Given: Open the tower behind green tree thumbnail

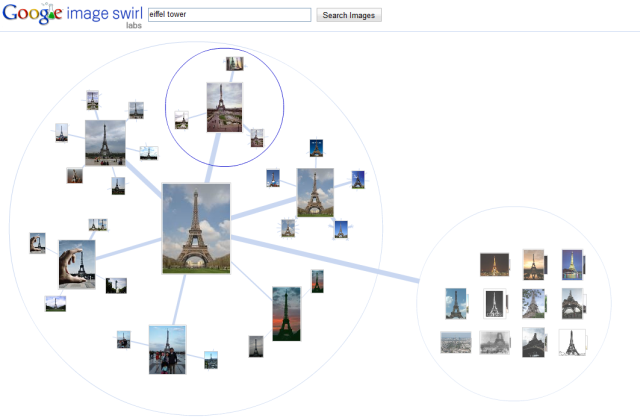Looking at the screenshot, I should tap(533, 302).
